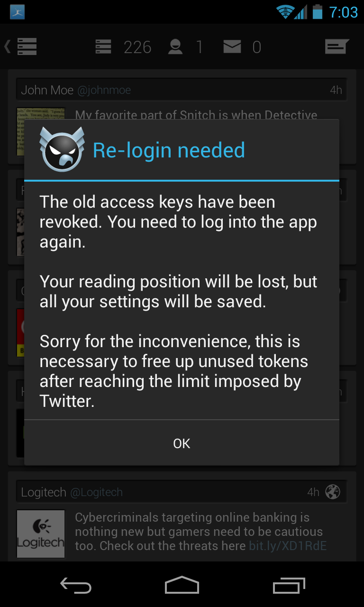The width and height of the screenshot is (364, 607).
Task: Tap OK to dismiss re-login dialog
Action: point(182,443)
